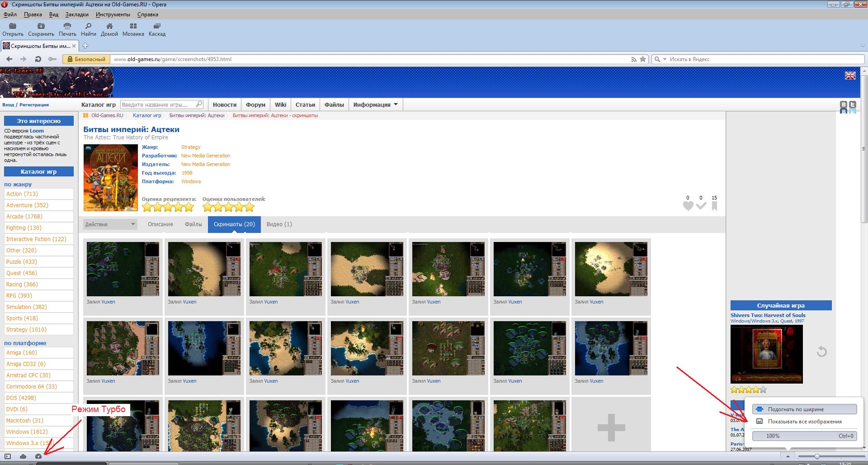The image size is (868, 465).
Task: Click the Shivers Two: Harvest of Souls link
Action: 768,315
